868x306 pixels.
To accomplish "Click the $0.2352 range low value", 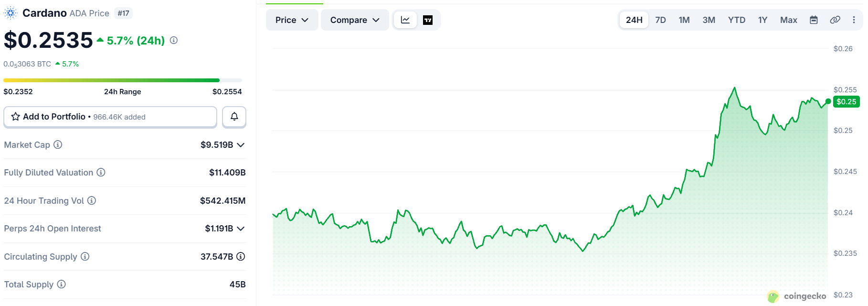I will 18,91.
